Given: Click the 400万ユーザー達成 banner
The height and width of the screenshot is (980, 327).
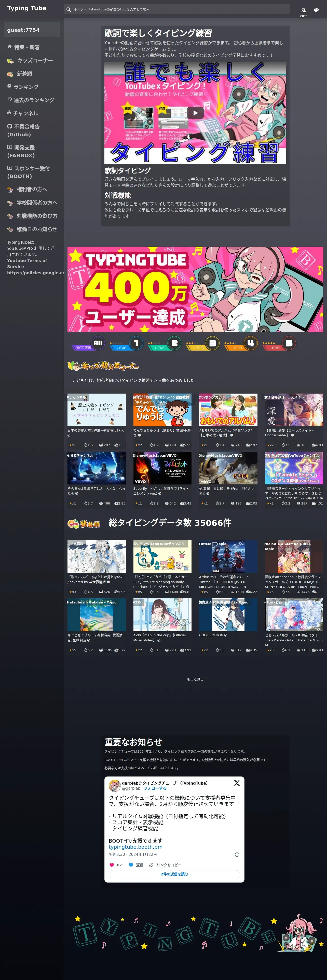Looking at the screenshot, I should 195,289.
